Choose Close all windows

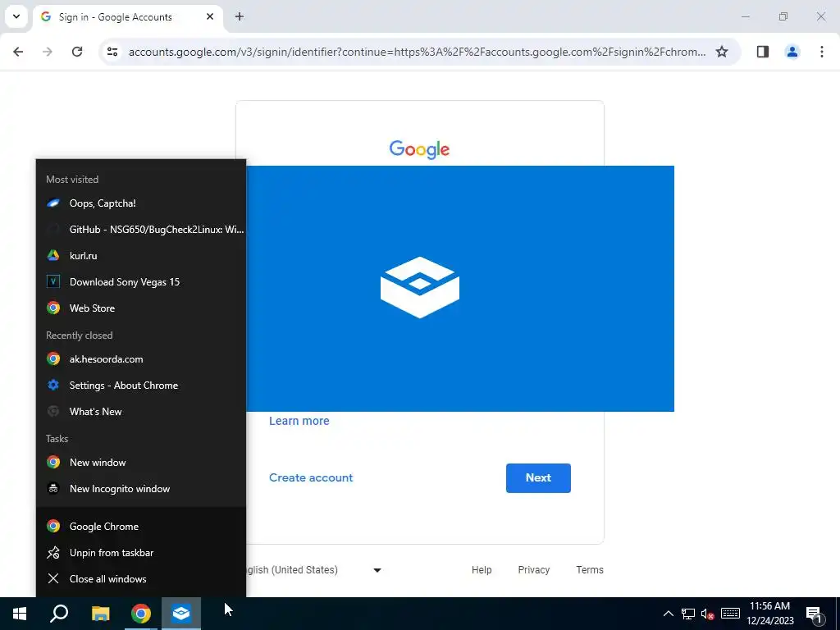pyautogui.click(x=141, y=578)
